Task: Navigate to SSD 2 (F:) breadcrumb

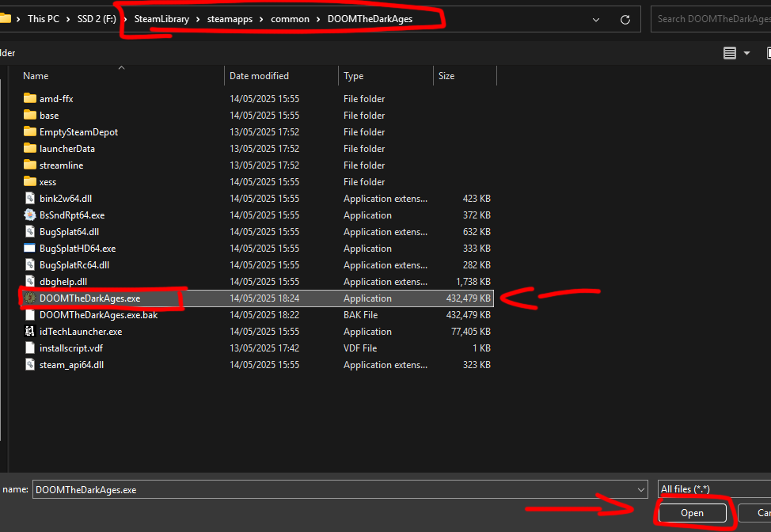Action: [97, 19]
